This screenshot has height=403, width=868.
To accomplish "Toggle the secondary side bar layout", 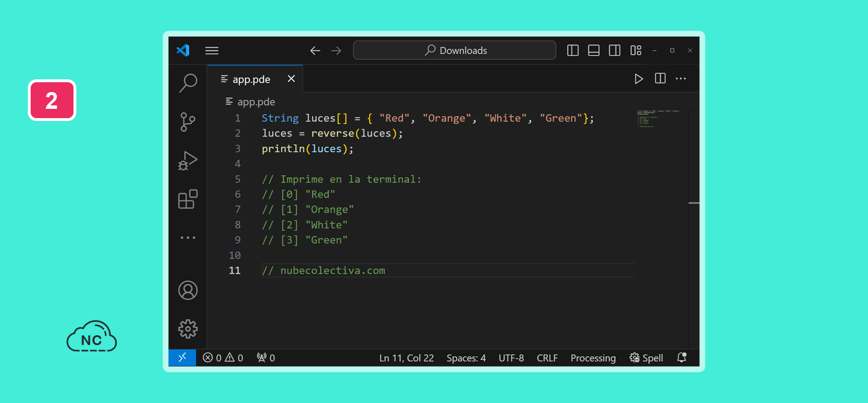I will click(x=615, y=50).
